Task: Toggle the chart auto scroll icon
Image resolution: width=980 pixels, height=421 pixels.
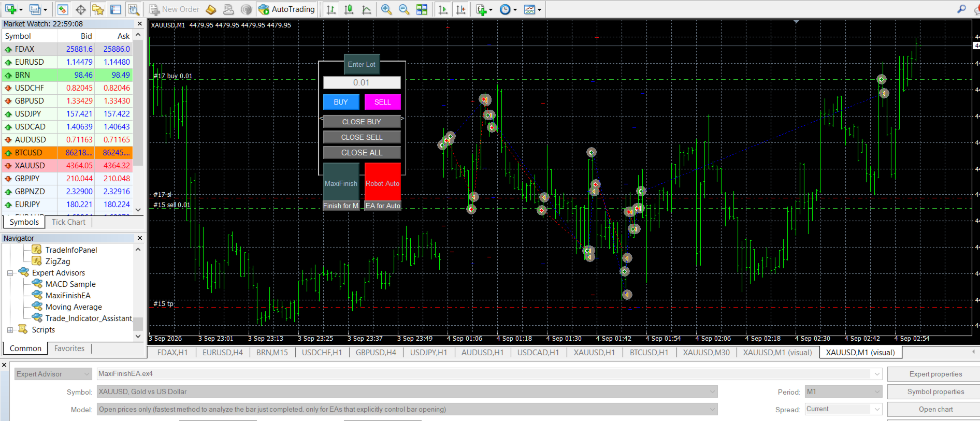Action: pyautogui.click(x=443, y=9)
